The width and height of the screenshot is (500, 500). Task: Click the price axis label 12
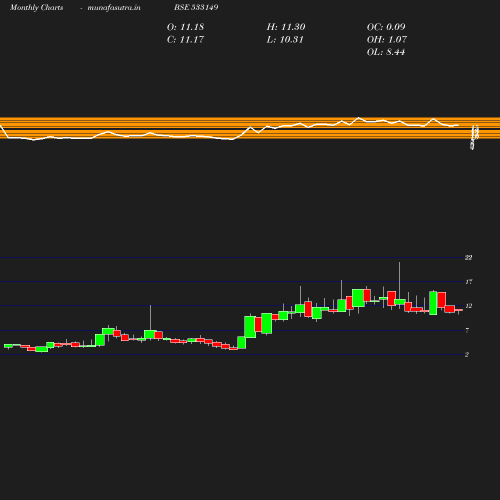click(x=469, y=306)
